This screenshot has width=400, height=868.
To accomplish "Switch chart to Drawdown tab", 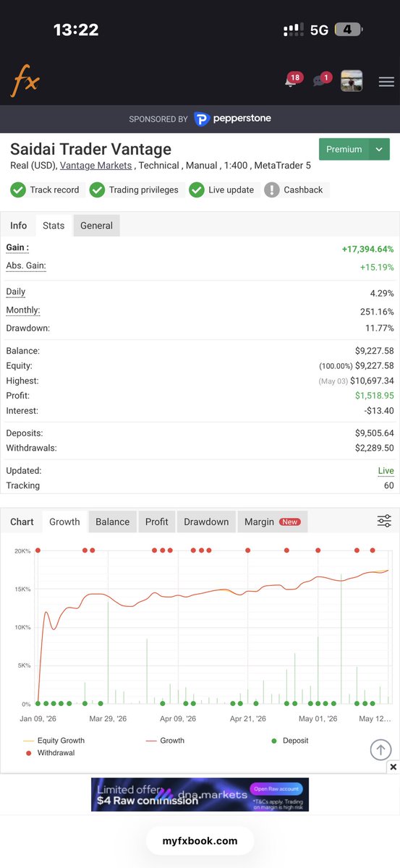I will (206, 522).
